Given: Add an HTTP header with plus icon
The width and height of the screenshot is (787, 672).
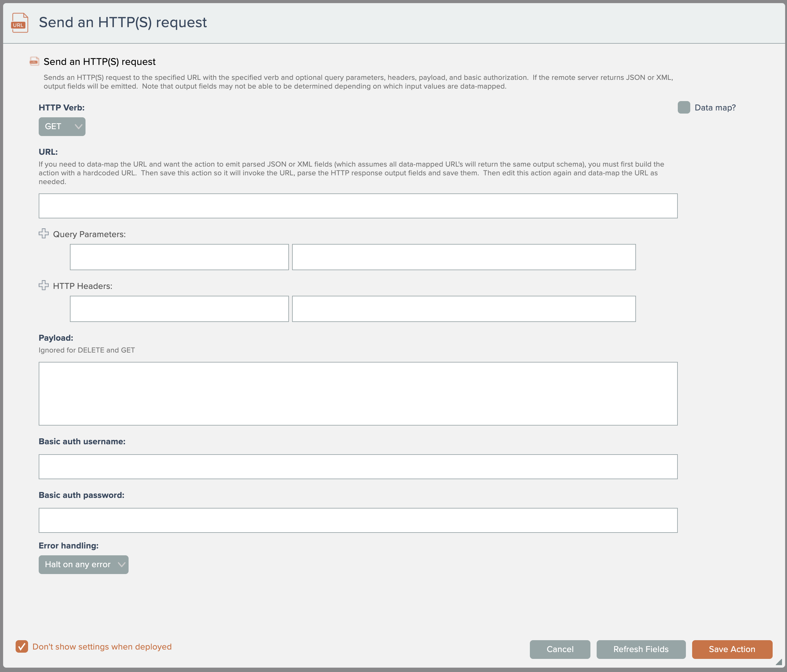Looking at the screenshot, I should point(44,285).
